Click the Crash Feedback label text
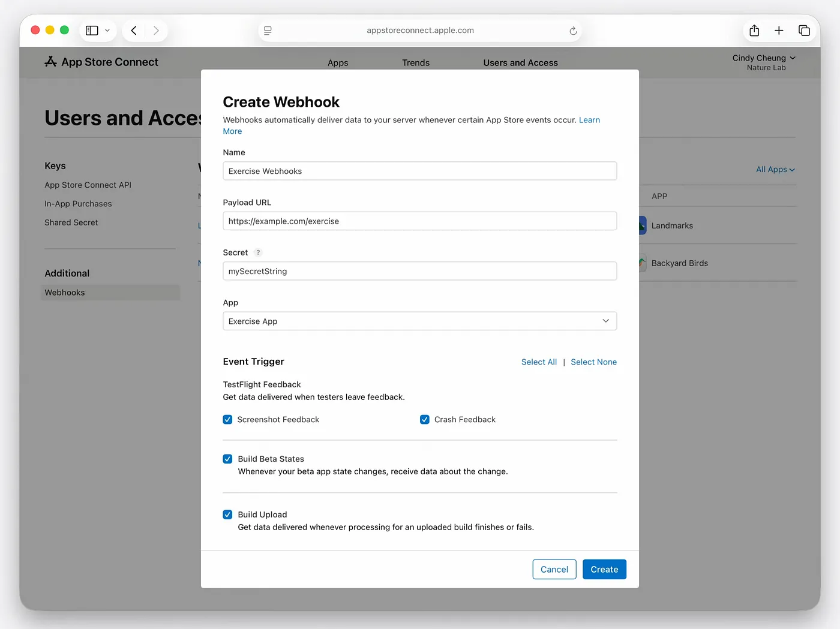This screenshot has height=629, width=840. [x=465, y=420]
